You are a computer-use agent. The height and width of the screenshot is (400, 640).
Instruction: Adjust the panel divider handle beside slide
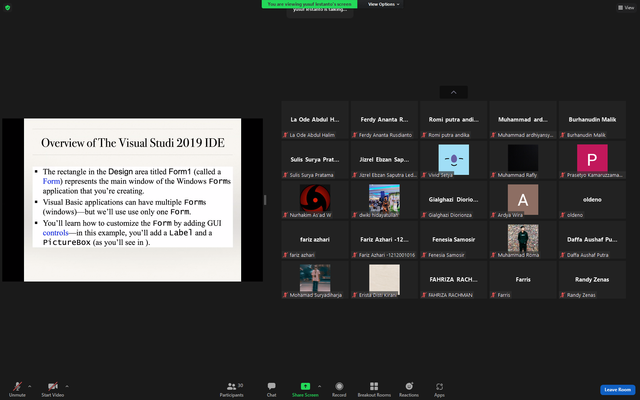[265, 200]
